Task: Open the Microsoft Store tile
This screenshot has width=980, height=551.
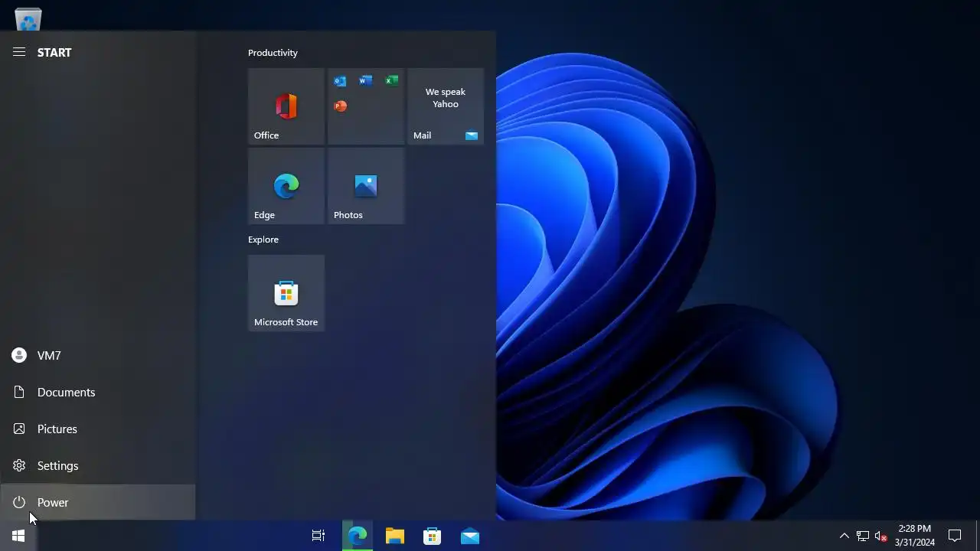Action: 286,293
